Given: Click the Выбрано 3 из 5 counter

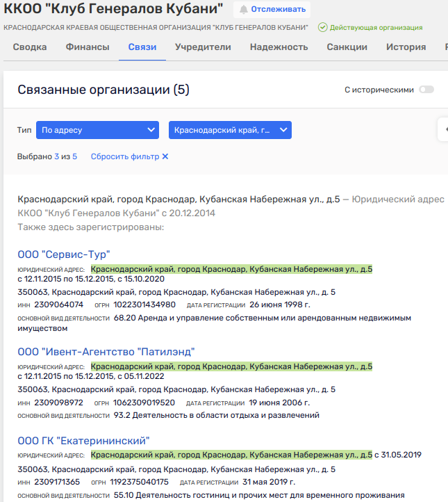Looking at the screenshot, I should pyautogui.click(x=47, y=156).
